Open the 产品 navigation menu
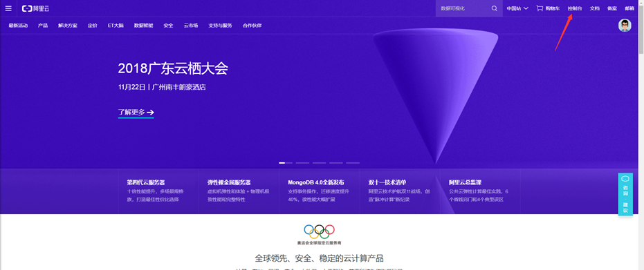The image size is (644, 270). (43, 26)
